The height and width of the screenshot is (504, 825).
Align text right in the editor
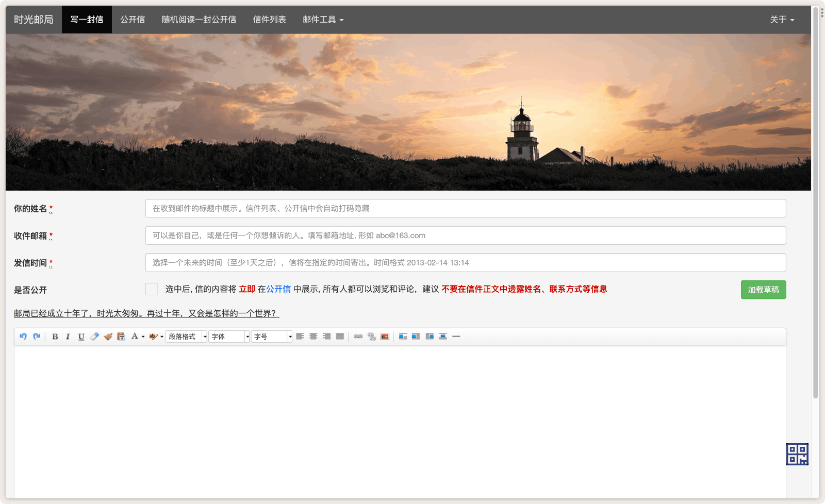(326, 337)
